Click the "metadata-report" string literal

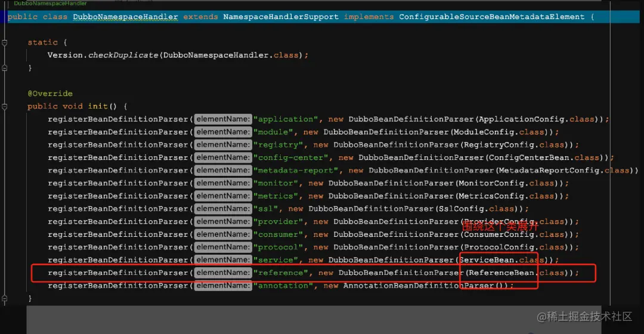[295, 170]
